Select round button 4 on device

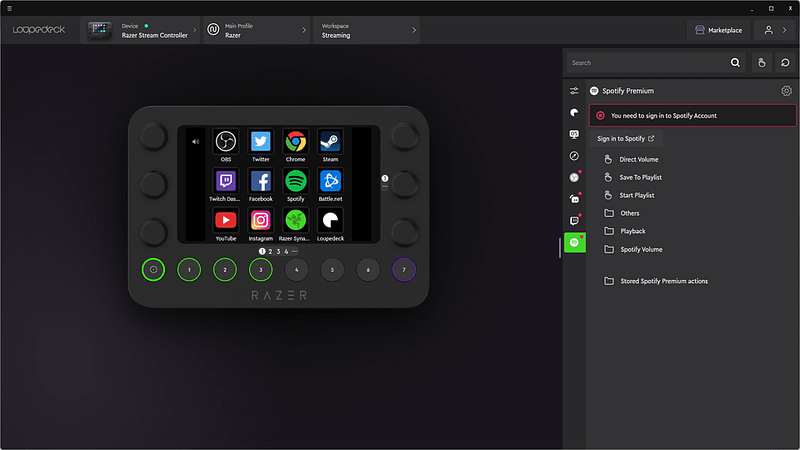click(x=296, y=269)
